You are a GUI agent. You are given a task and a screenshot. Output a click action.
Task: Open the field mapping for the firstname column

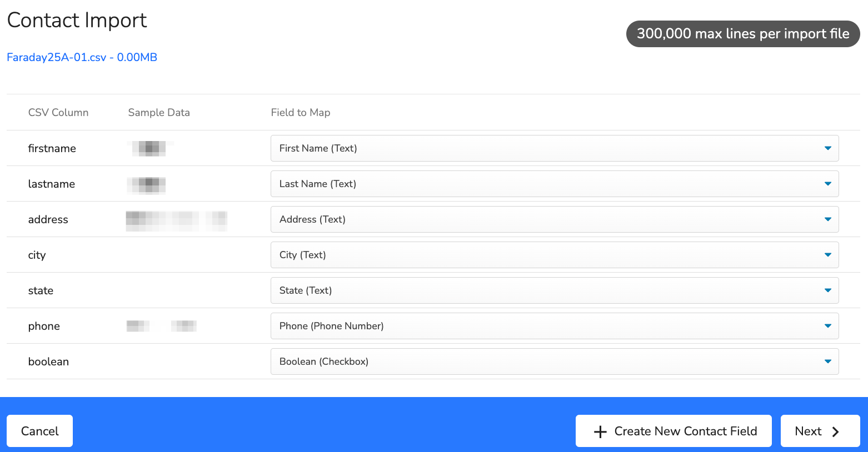point(555,148)
